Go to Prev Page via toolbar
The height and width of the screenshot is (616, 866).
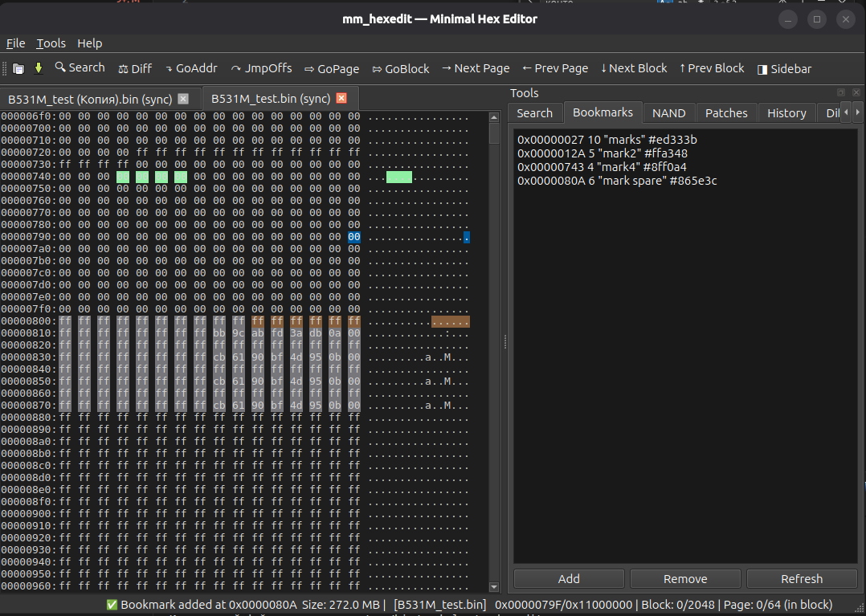[555, 68]
